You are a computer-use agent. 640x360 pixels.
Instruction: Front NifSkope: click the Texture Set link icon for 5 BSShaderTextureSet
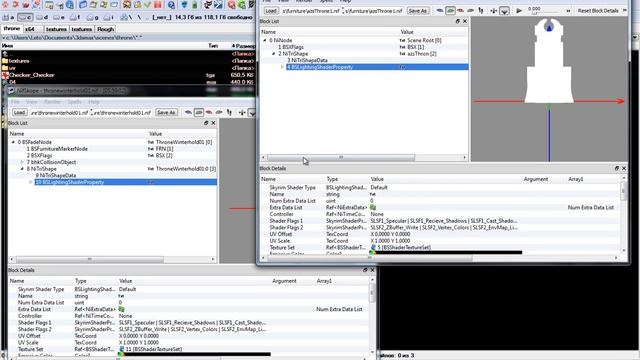point(373,247)
